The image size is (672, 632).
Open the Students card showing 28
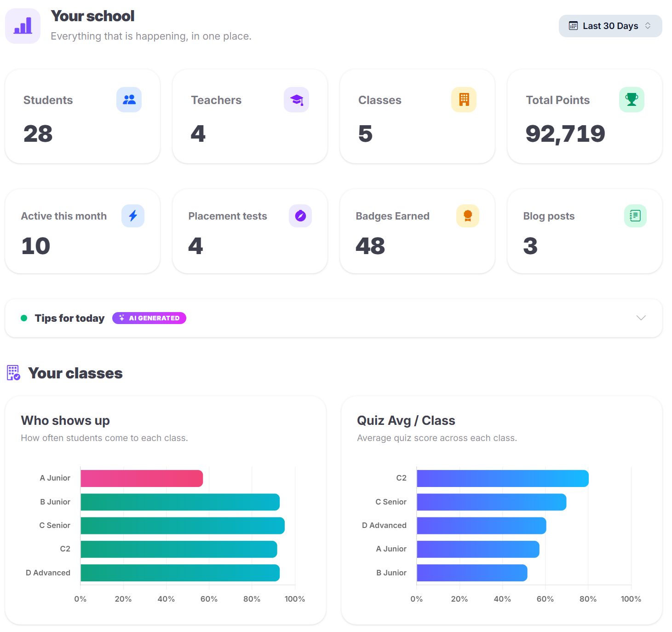82,116
